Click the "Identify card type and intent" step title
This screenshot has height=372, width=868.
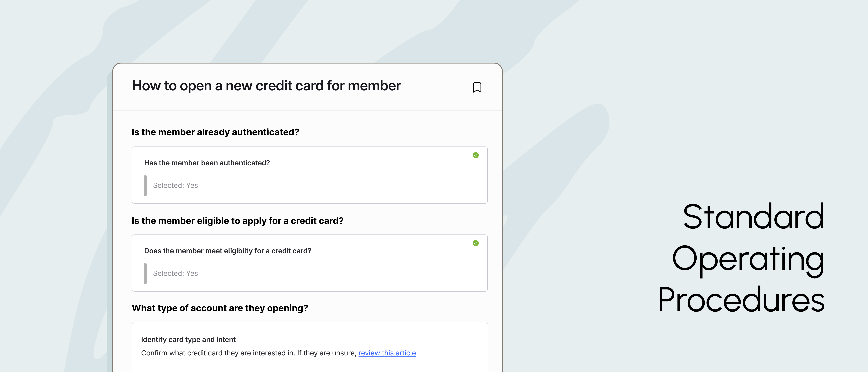188,339
